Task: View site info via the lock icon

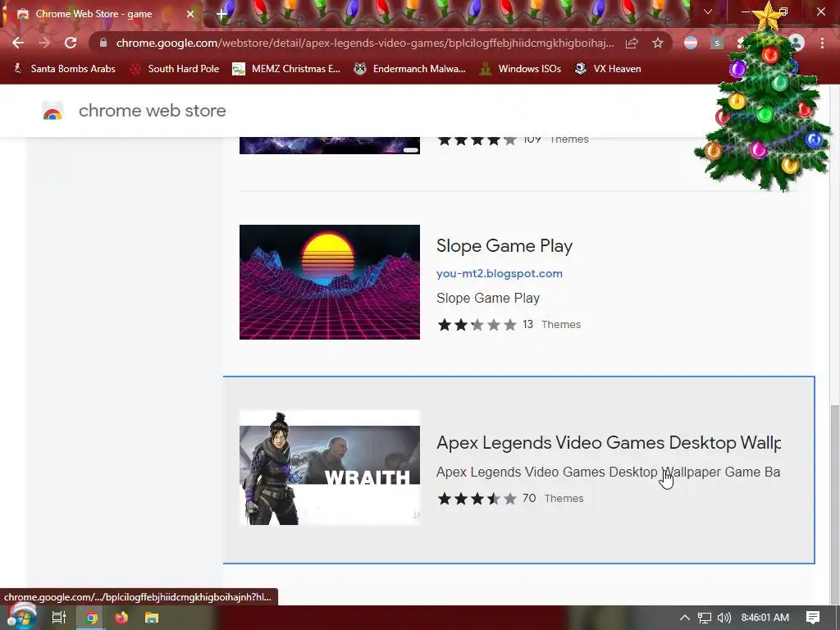Action: click(103, 43)
